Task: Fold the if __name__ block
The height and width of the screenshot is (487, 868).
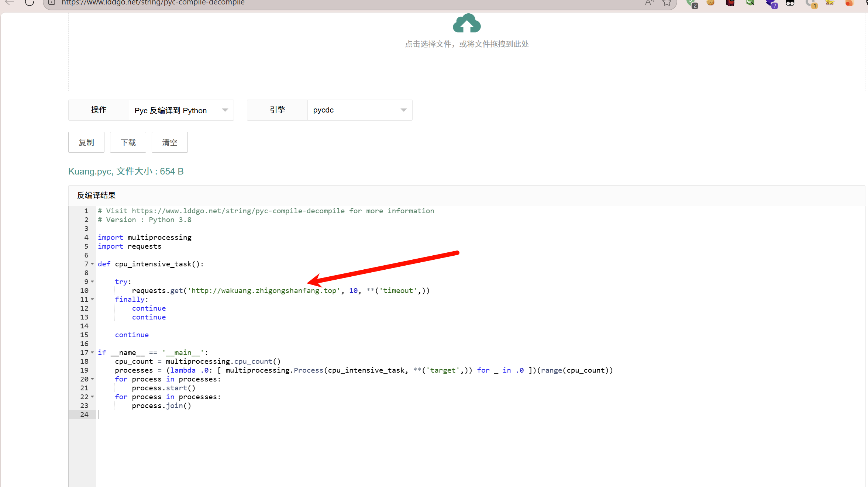Action: click(92, 352)
